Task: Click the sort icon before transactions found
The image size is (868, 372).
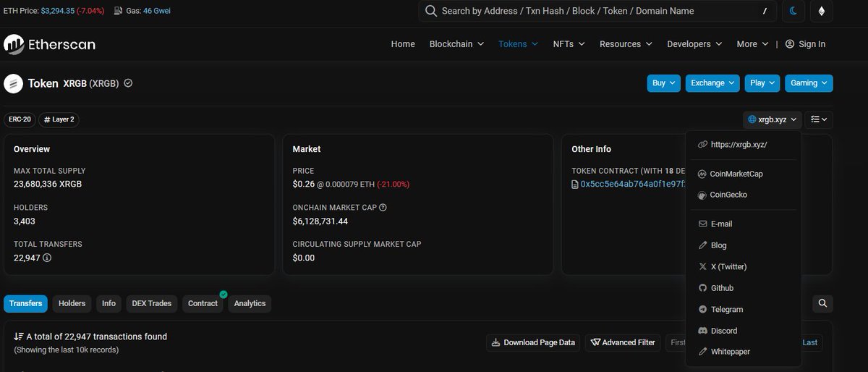Action: tap(19, 337)
